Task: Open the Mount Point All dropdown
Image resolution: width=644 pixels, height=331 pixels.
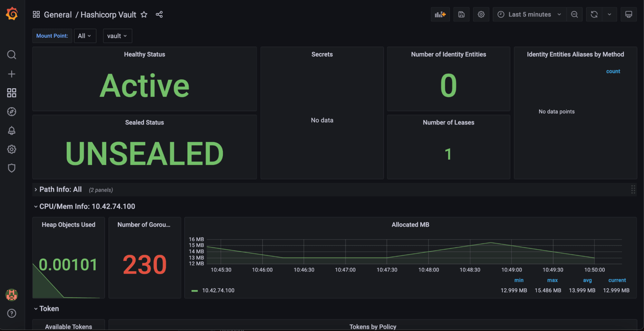Action: click(85, 36)
